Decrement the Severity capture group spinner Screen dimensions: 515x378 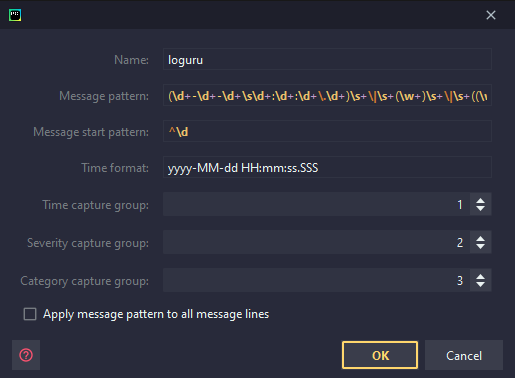tap(480, 247)
